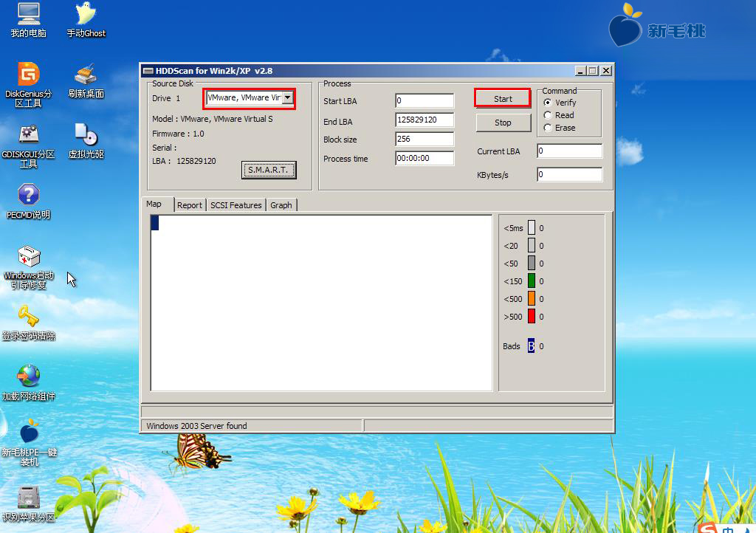Click the Current LBA field
Viewport: 756px width, 533px height.
[569, 151]
